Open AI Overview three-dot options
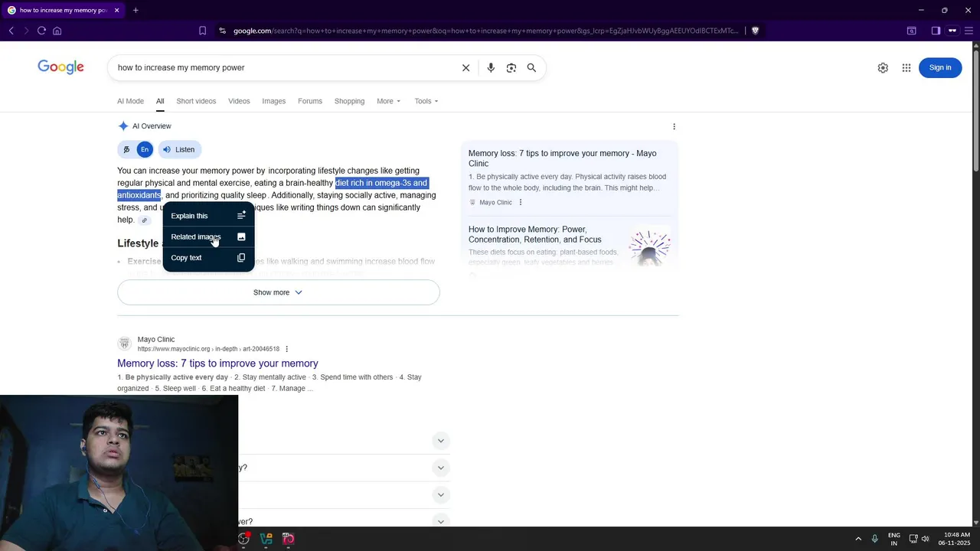Screen dimensions: 980x551 674,126
